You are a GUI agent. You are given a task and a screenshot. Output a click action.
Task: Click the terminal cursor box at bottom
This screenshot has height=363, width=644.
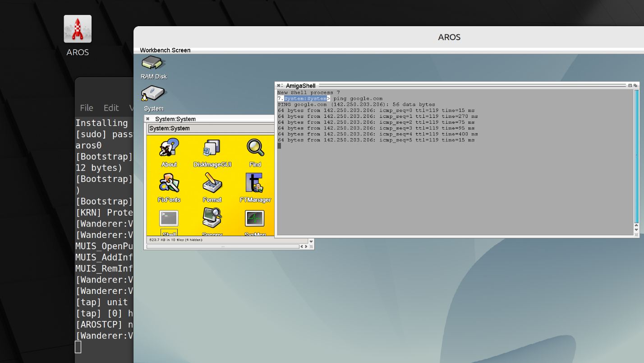click(x=78, y=347)
